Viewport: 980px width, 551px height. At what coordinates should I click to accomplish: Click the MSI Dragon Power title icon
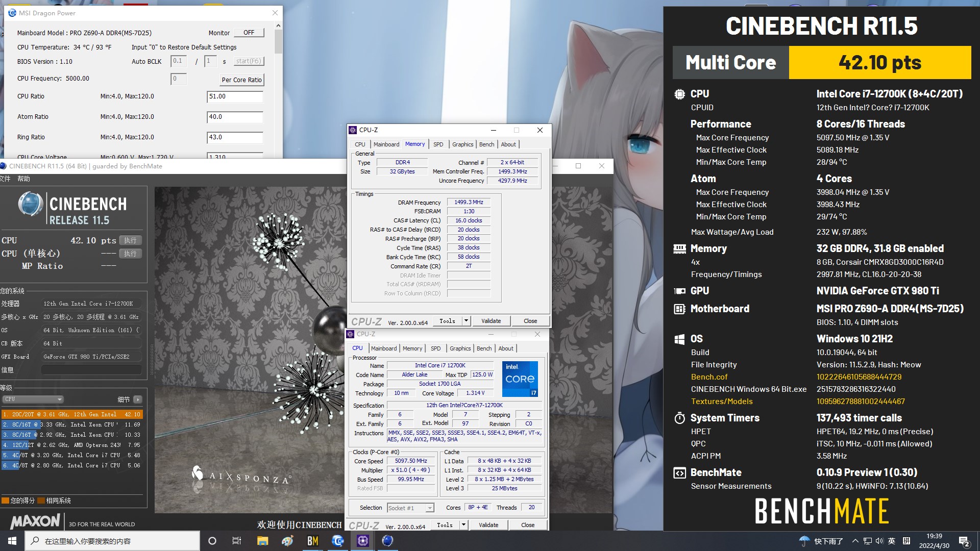pos(12,13)
